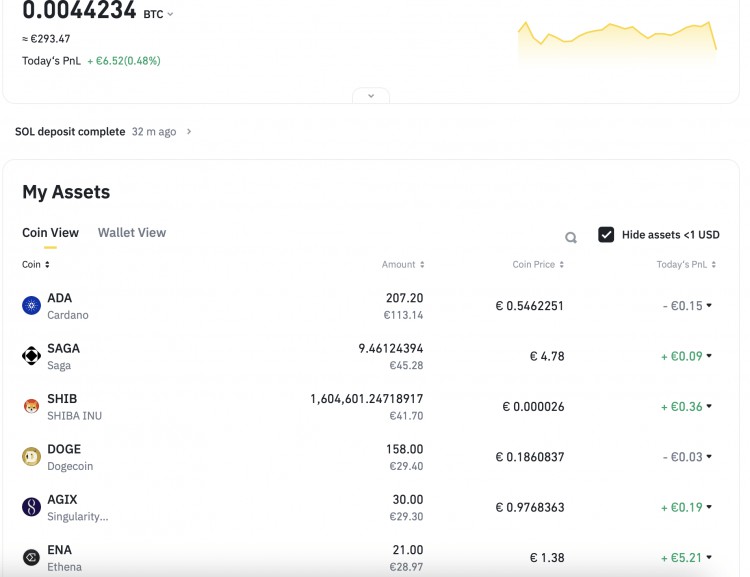Click the Cardano ADA coin icon

[x=31, y=305]
